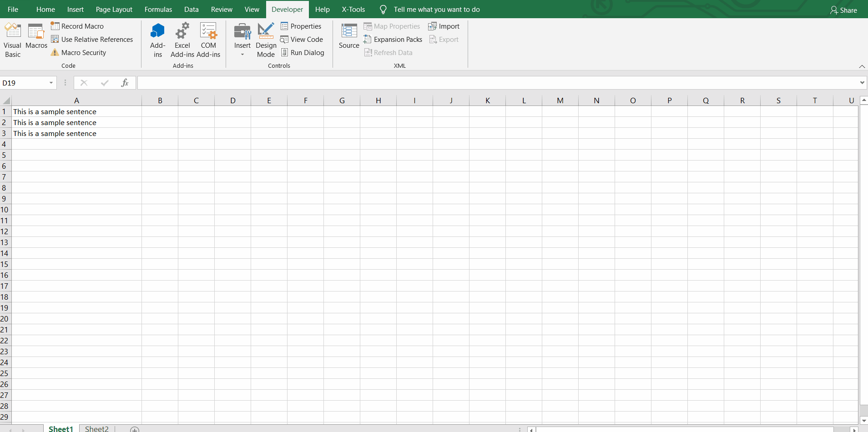Image resolution: width=868 pixels, height=432 pixels.
Task: Expand the formula bar
Action: [863, 82]
